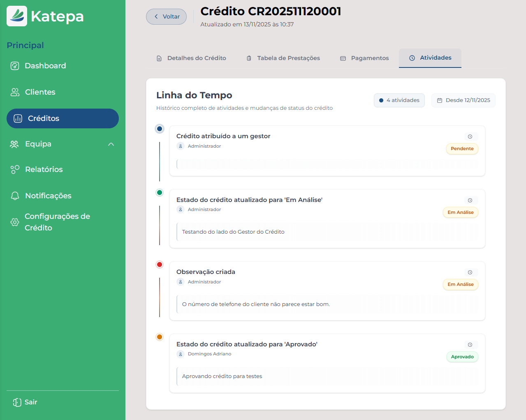
Task: Click the Katepa logo icon
Action: tap(17, 16)
